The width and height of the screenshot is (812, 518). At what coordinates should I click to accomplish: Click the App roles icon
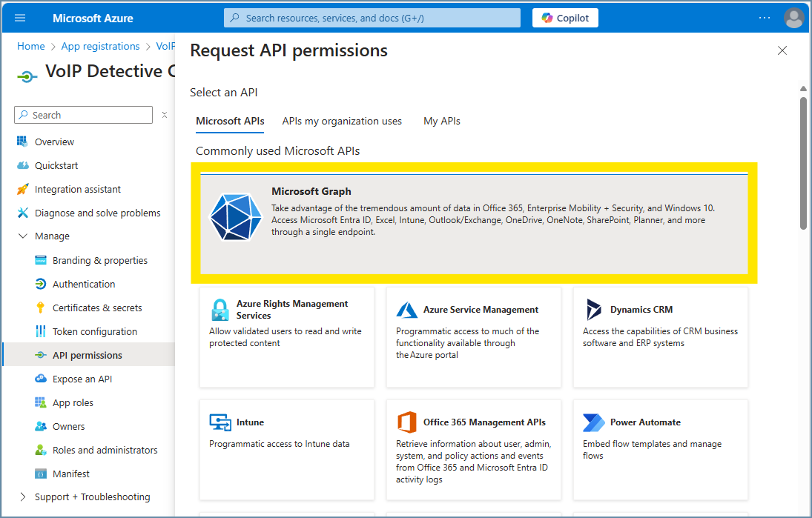(x=40, y=402)
